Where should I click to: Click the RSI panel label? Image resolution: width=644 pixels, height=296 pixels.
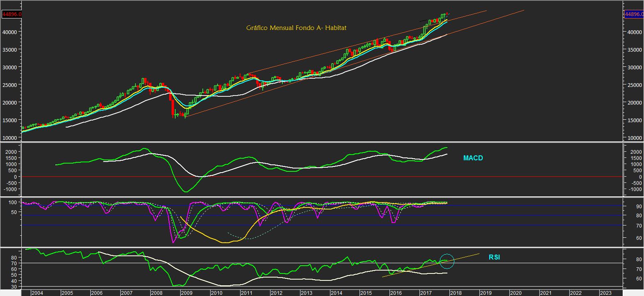tap(494, 257)
